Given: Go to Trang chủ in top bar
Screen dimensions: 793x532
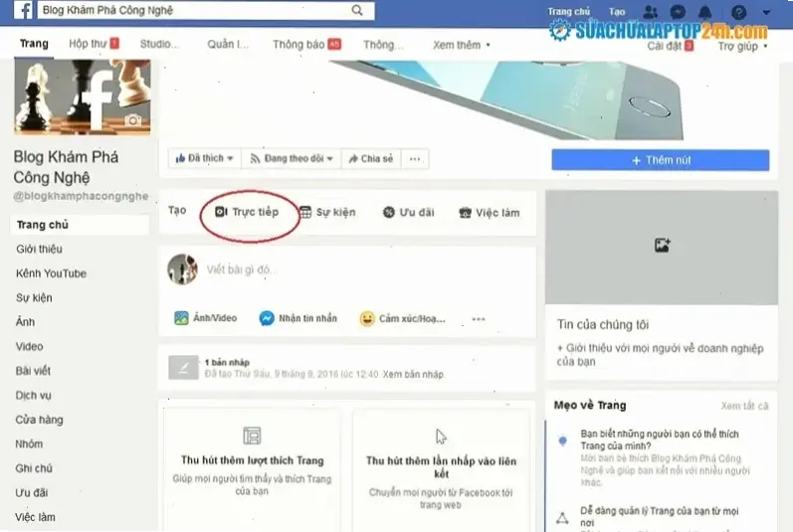Looking at the screenshot, I should pyautogui.click(x=568, y=12).
